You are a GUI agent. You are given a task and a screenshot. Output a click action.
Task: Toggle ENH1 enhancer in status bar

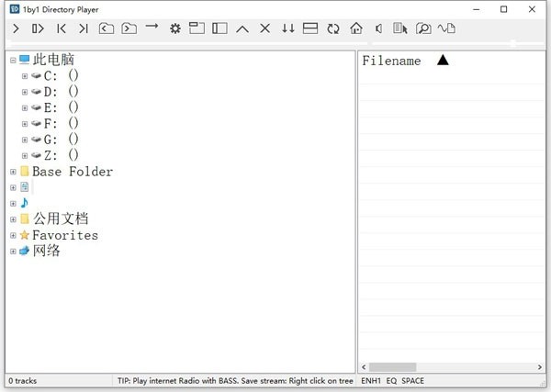click(x=371, y=380)
